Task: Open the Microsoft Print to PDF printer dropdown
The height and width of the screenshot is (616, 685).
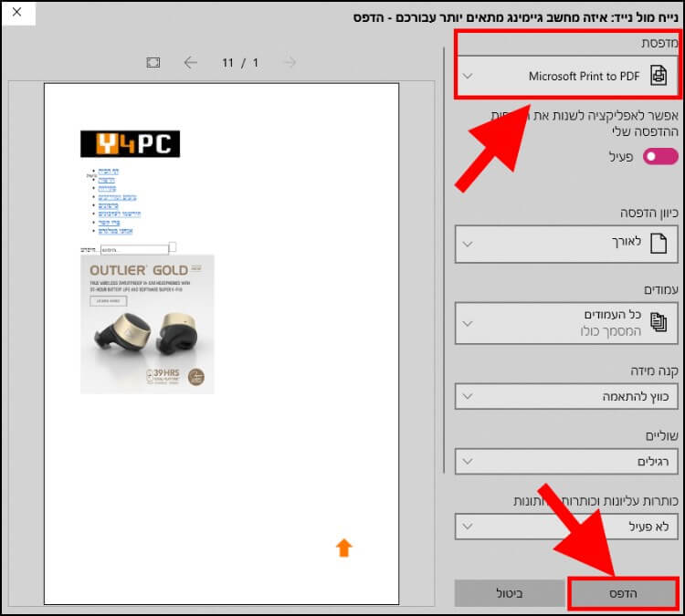Action: pos(566,76)
